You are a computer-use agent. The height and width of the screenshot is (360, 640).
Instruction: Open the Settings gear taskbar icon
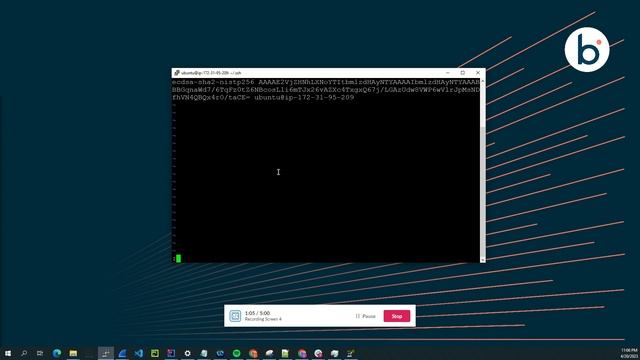pos(187,353)
